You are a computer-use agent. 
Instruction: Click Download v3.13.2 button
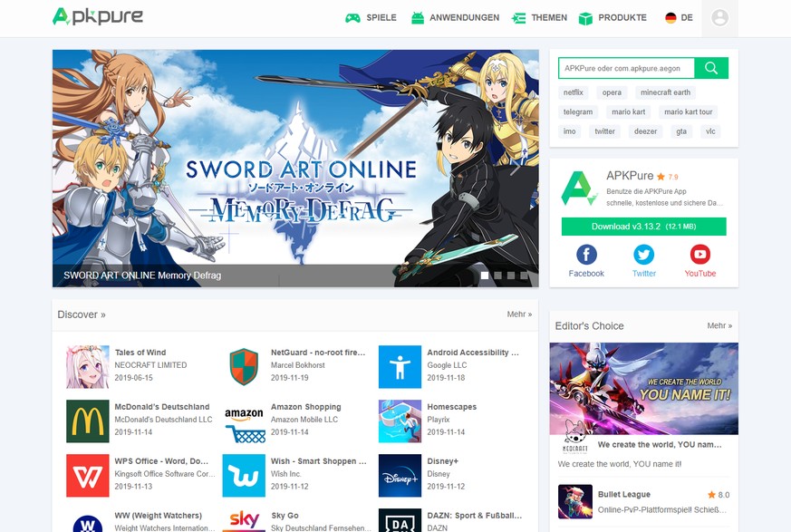[643, 227]
